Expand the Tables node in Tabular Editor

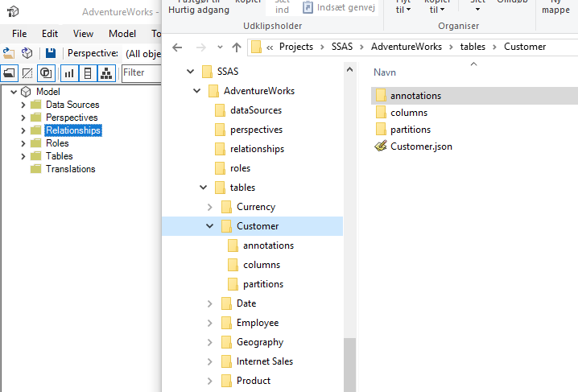(x=23, y=156)
